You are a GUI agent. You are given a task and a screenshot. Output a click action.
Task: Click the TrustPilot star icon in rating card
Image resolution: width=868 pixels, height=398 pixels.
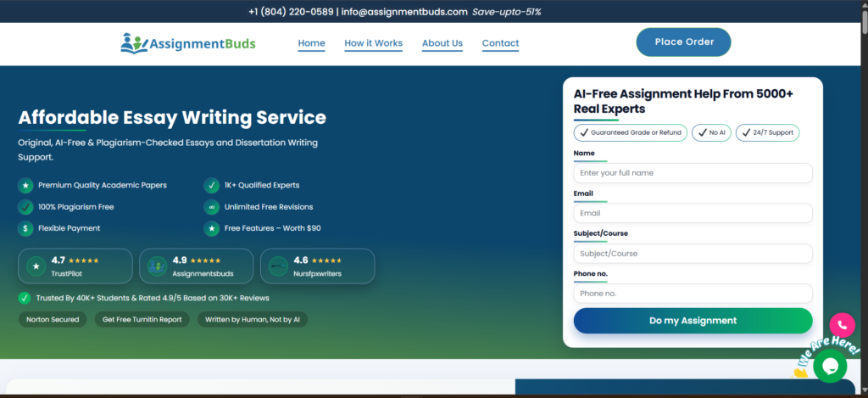pos(36,266)
